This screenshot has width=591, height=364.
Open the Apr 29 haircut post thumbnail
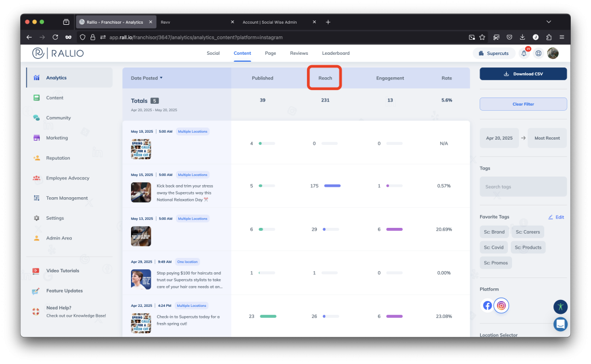(141, 279)
